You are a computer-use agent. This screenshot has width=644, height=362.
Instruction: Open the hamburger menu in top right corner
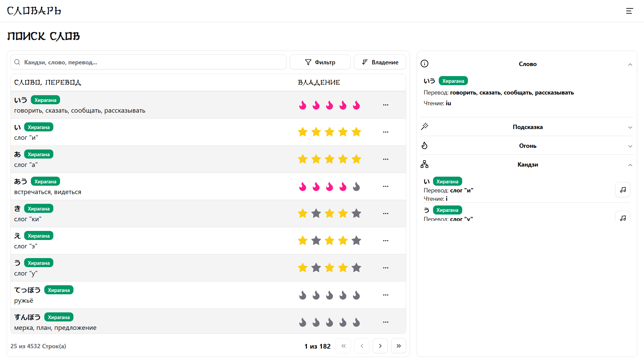pos(629,11)
